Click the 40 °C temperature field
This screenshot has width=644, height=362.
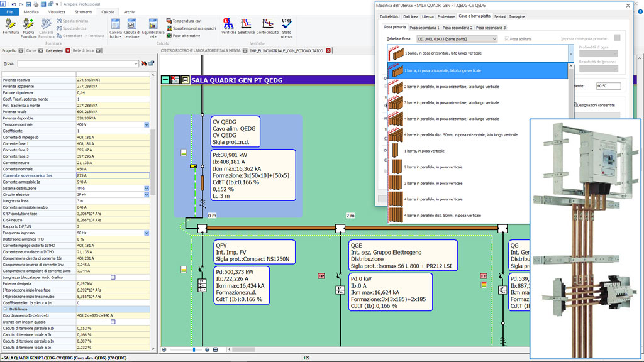click(608, 86)
